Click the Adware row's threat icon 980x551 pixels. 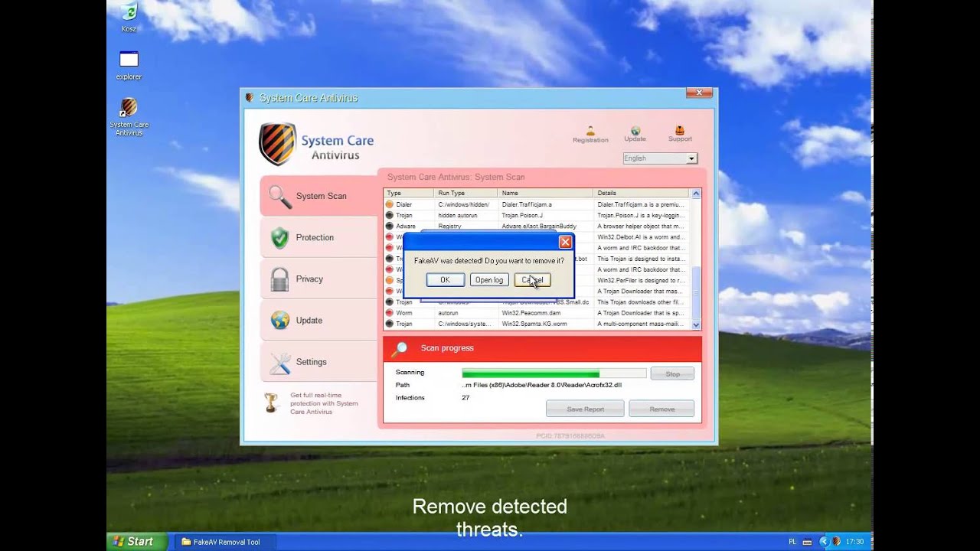tap(390, 227)
